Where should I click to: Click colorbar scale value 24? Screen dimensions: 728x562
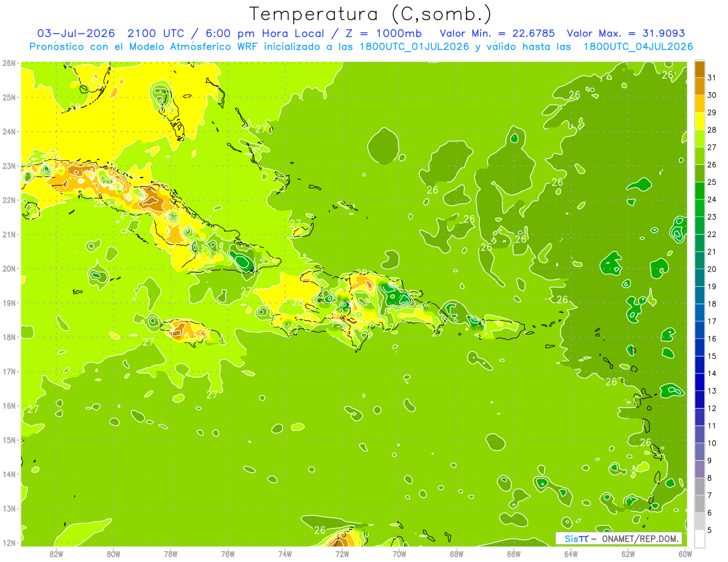point(712,199)
